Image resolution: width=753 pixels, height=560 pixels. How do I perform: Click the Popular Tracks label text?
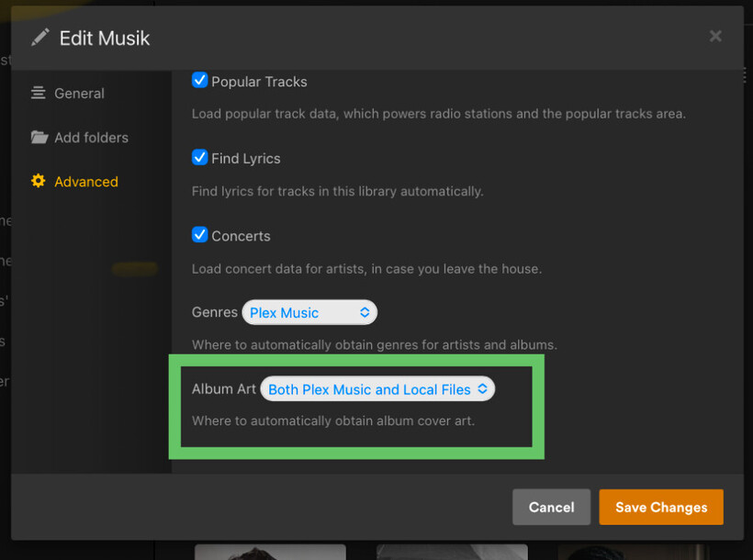(x=259, y=82)
